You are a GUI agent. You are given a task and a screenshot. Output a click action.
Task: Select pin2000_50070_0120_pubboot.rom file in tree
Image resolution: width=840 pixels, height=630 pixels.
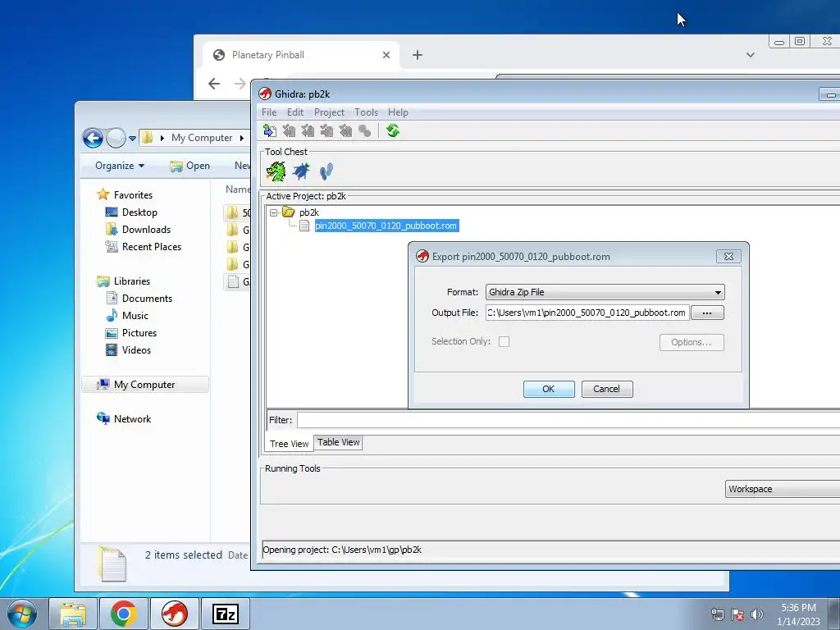pos(386,226)
